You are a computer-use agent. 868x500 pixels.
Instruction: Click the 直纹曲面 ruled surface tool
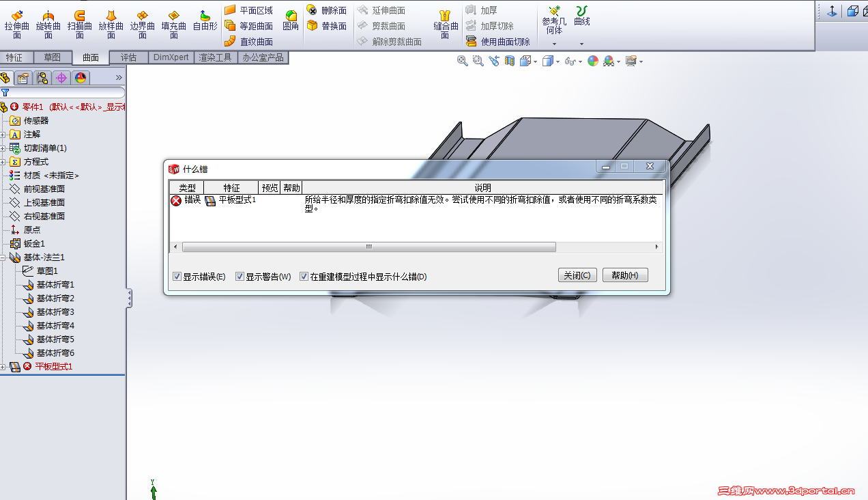pos(249,42)
